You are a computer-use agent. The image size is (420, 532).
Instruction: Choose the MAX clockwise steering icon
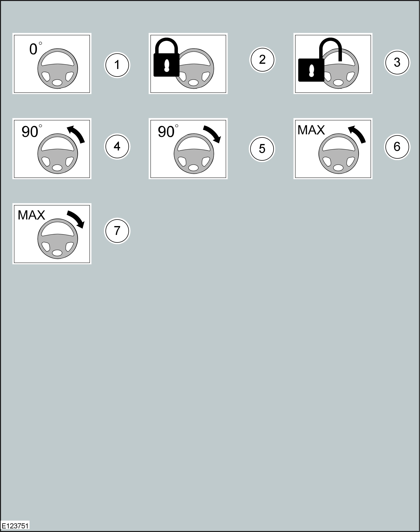[52, 234]
